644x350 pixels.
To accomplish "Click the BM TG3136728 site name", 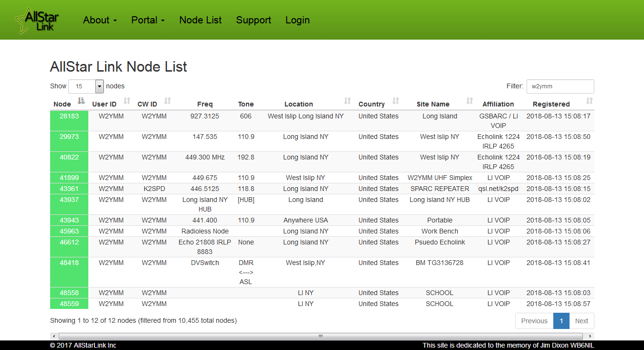I will [x=440, y=263].
